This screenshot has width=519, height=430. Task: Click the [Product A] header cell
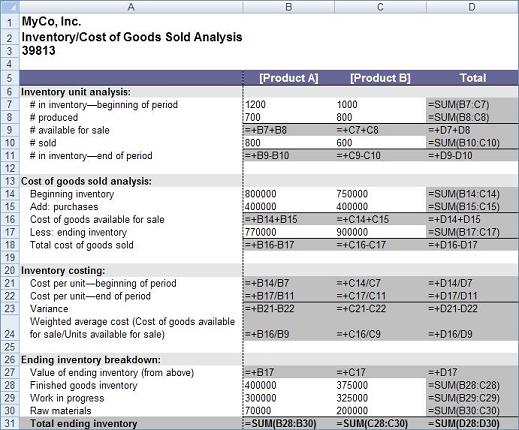[289, 78]
